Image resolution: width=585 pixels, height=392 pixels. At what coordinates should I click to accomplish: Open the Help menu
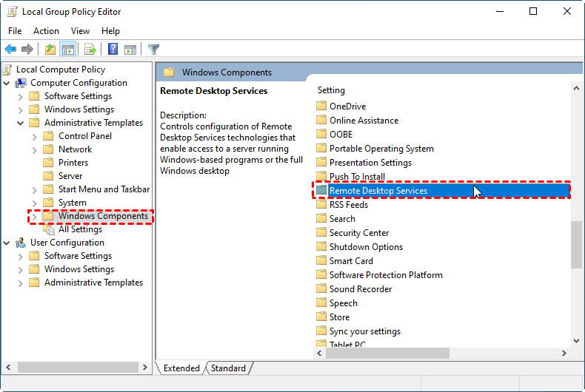click(x=110, y=31)
